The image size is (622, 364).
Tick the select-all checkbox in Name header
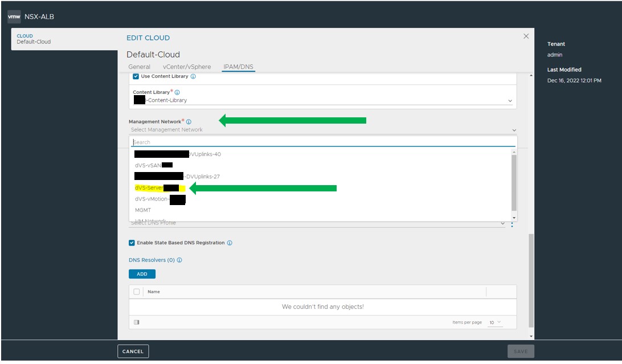pos(137,292)
